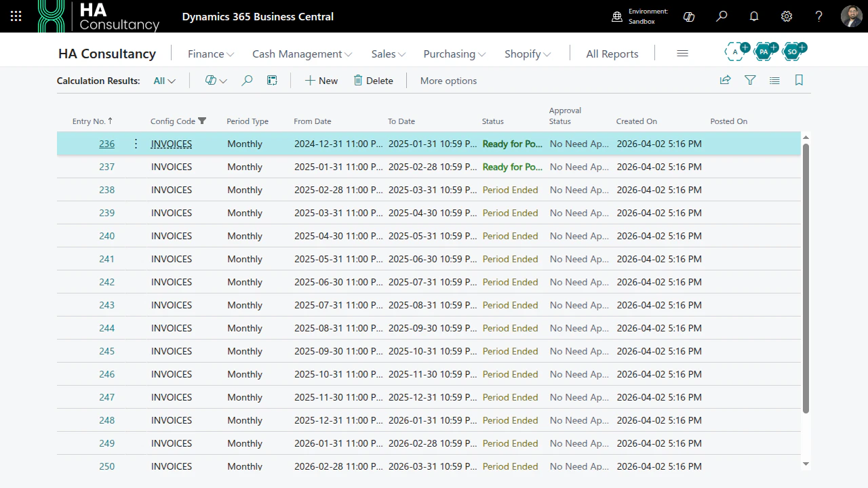Open entry number 245 link

tap(106, 351)
